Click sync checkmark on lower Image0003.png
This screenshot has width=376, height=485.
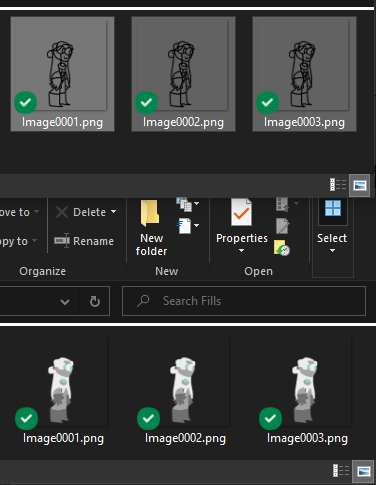[x=270, y=418]
